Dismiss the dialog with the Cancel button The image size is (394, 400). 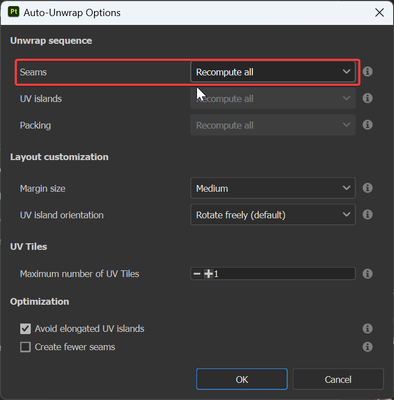(x=338, y=379)
